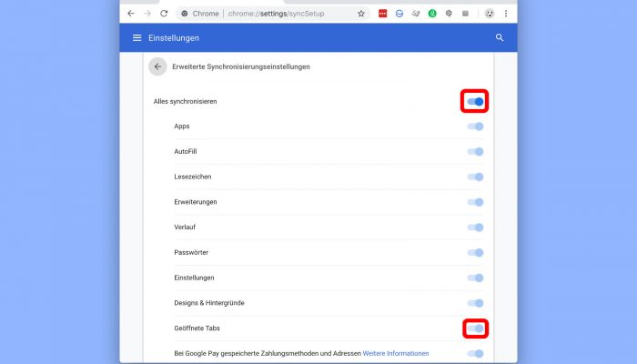Toggle the Apps sync switch
The width and height of the screenshot is (637, 364).
(x=475, y=126)
